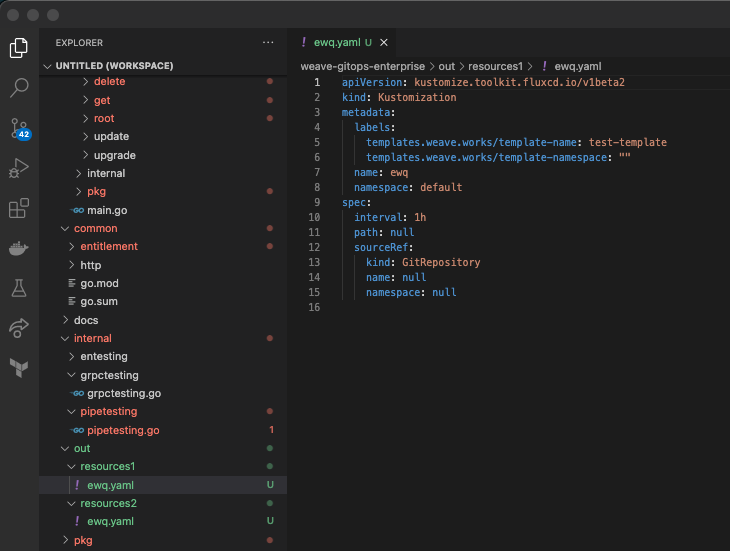Screen dimensions: 730x551
Task: Collapse the common folder
Action: [x=163, y=228]
